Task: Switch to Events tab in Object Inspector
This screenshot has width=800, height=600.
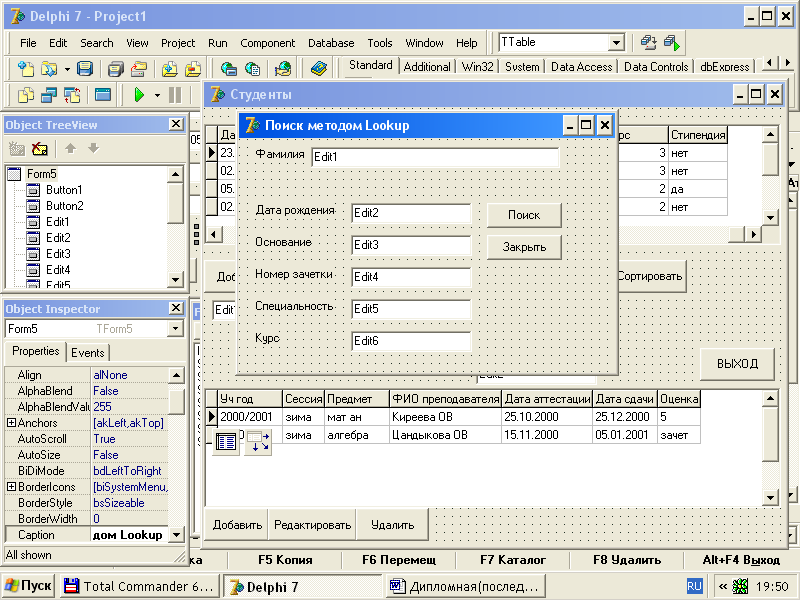Action: coord(88,353)
